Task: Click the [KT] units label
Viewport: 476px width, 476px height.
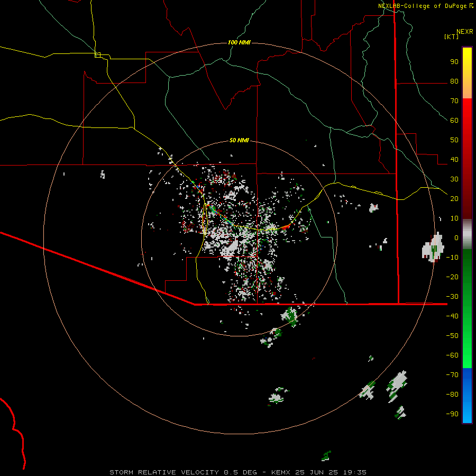Action: pyautogui.click(x=451, y=36)
